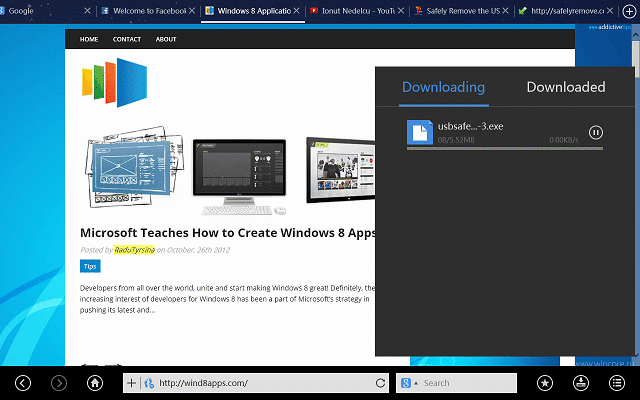
Task: Add a new tab with the plus icon
Action: pos(629,11)
